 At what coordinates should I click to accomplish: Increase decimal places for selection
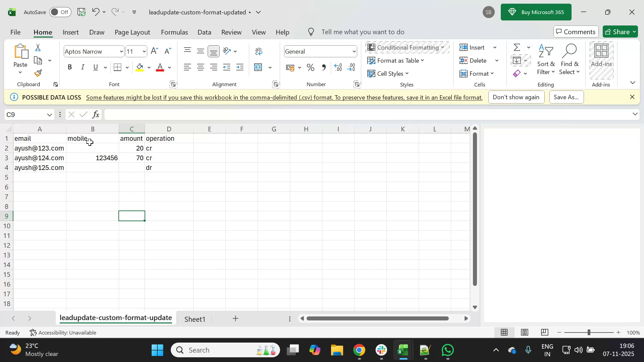[x=338, y=67]
